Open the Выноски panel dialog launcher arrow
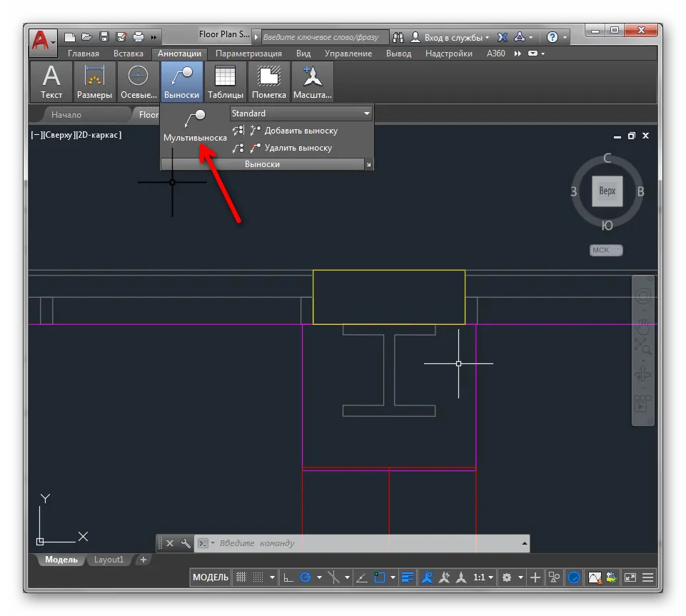Image resolution: width=686 pixels, height=616 pixels. pyautogui.click(x=368, y=164)
